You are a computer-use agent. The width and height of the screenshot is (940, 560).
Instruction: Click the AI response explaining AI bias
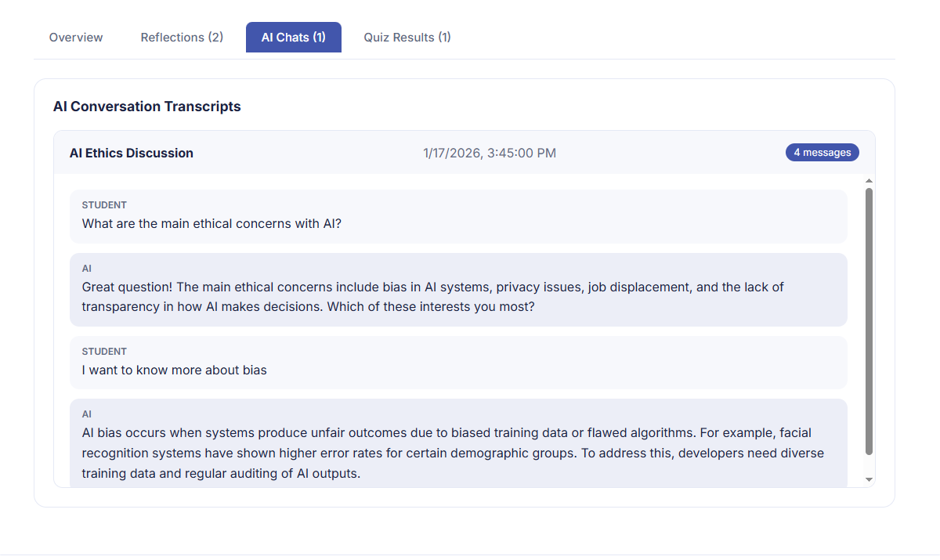tap(453, 453)
